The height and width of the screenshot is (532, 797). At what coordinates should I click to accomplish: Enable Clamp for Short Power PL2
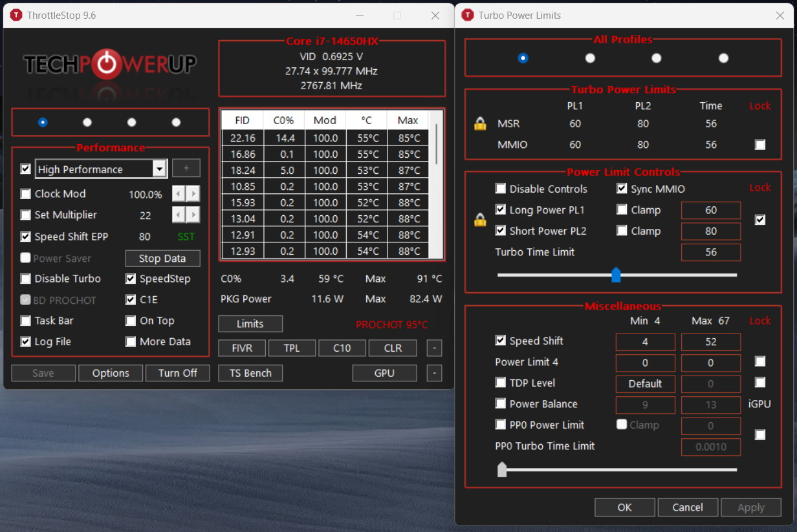click(622, 231)
